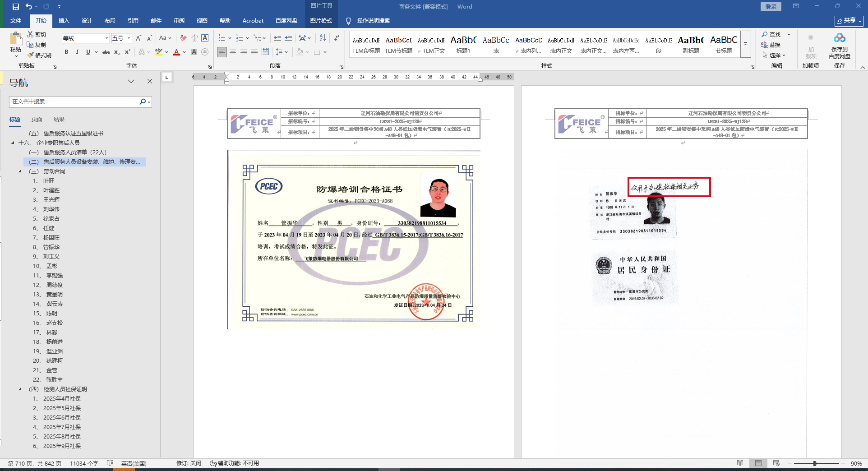Screen dimensions: 868x471
Task: Center-align the paragraph
Action: coord(233,52)
